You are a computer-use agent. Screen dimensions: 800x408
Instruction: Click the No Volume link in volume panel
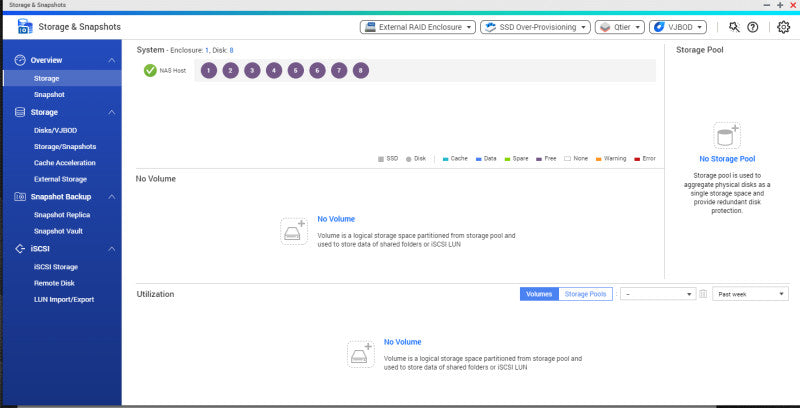point(336,219)
